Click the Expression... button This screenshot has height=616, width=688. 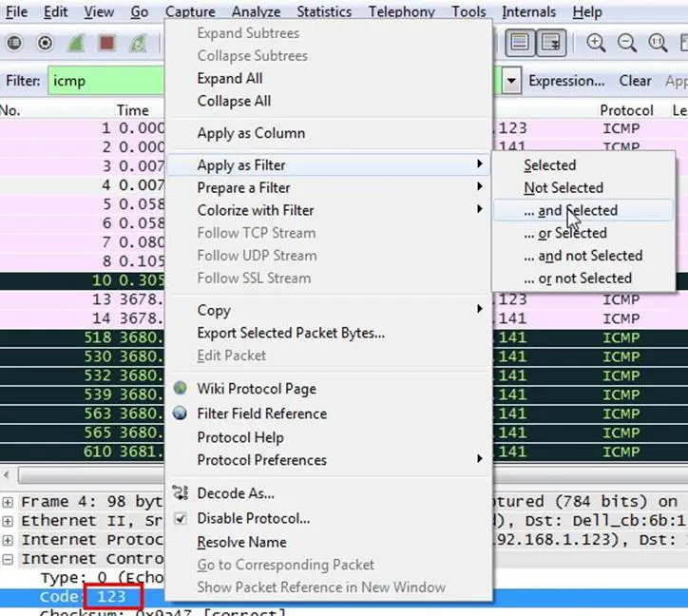click(x=566, y=81)
